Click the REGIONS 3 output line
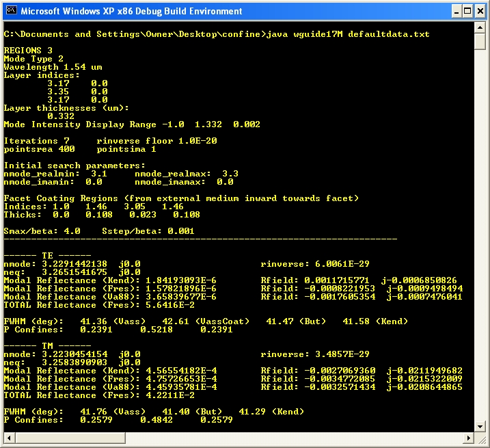Screen dimensions: 490x448 point(28,51)
